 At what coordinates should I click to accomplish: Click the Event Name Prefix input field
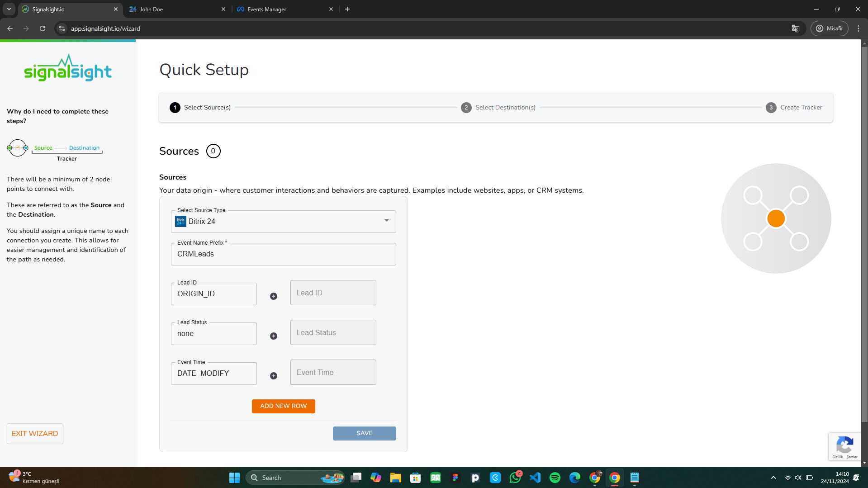[283, 254]
